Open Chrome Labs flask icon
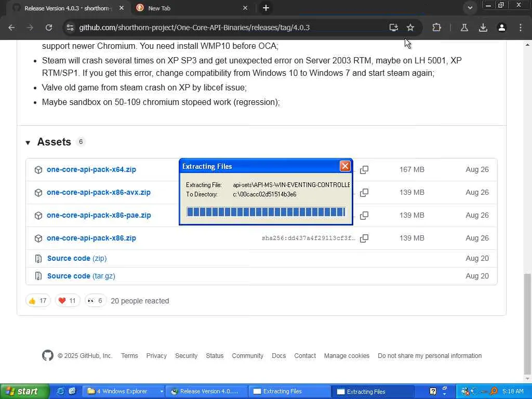Screen dimensions: 532x399 click(464, 28)
